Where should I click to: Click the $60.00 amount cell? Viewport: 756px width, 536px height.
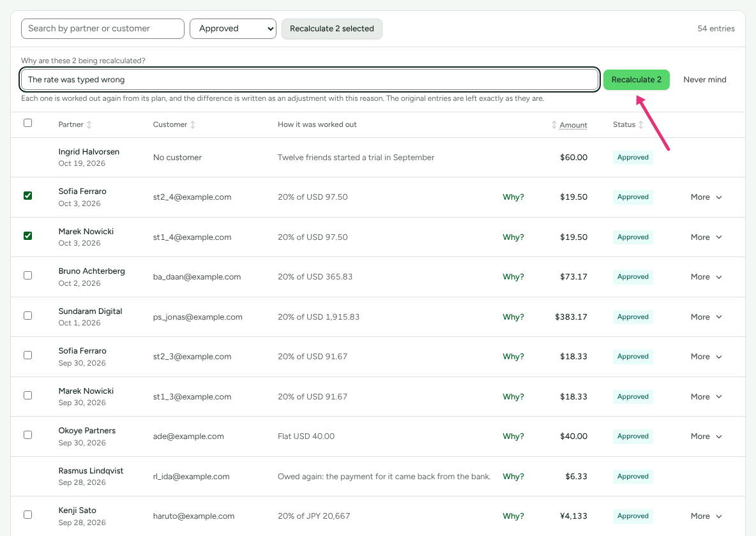pos(574,157)
